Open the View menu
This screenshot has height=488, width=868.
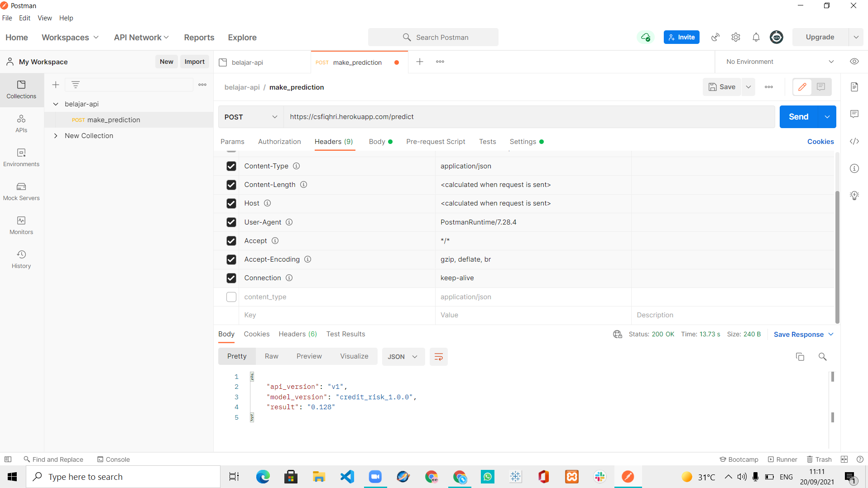pyautogui.click(x=44, y=18)
